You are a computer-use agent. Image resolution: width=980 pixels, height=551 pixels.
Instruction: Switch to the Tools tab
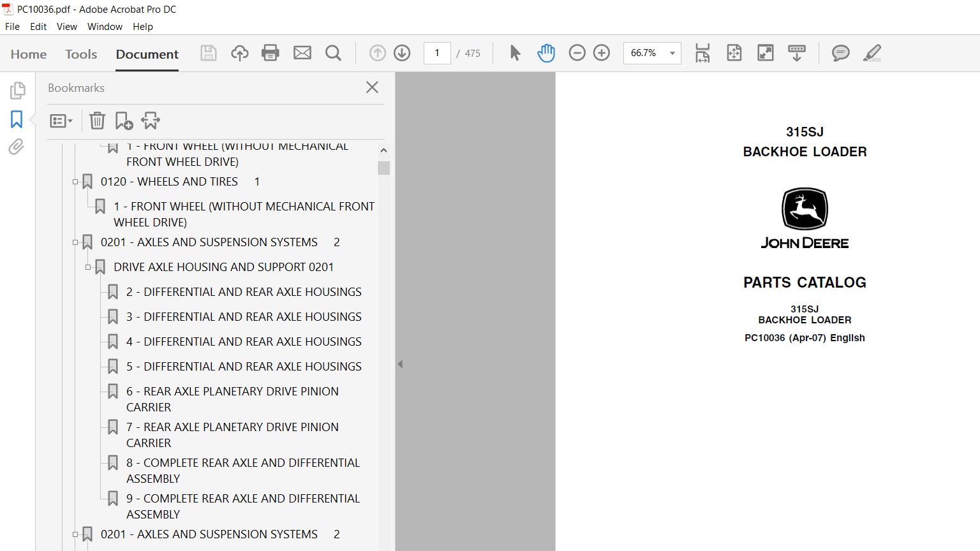point(81,54)
